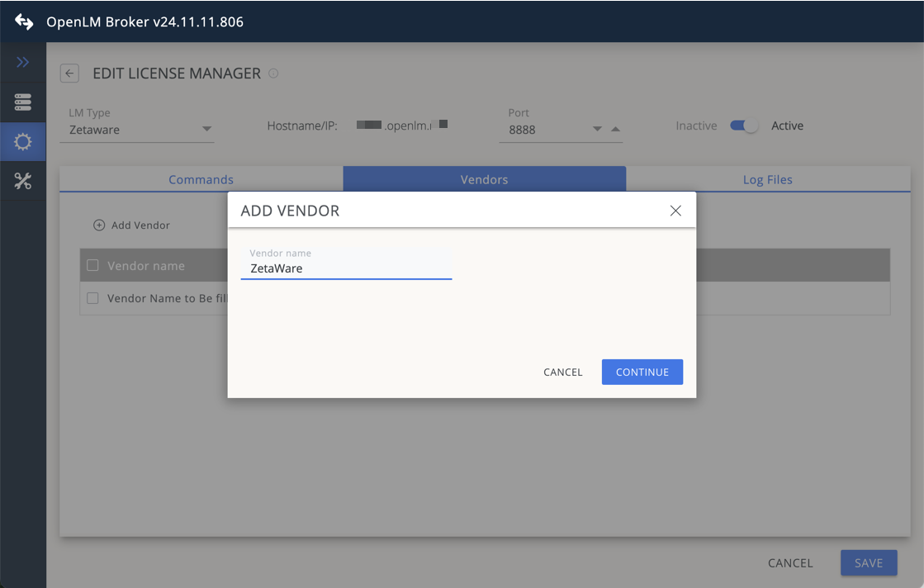Select the Vendor Name to Be filled row checkbox

[92, 298]
